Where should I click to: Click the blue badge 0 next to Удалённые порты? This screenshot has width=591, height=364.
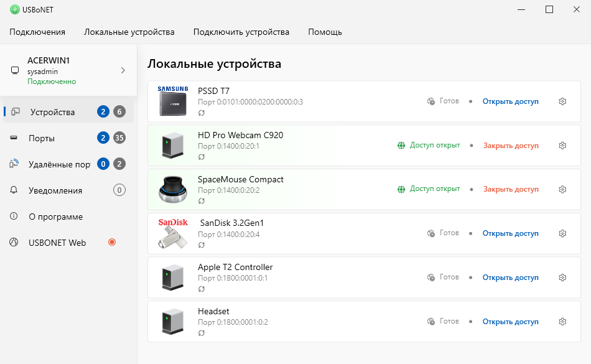[x=103, y=164]
